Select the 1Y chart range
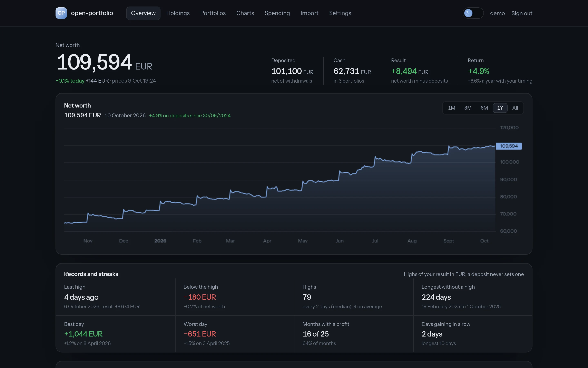This screenshot has height=368, width=588. (500, 108)
